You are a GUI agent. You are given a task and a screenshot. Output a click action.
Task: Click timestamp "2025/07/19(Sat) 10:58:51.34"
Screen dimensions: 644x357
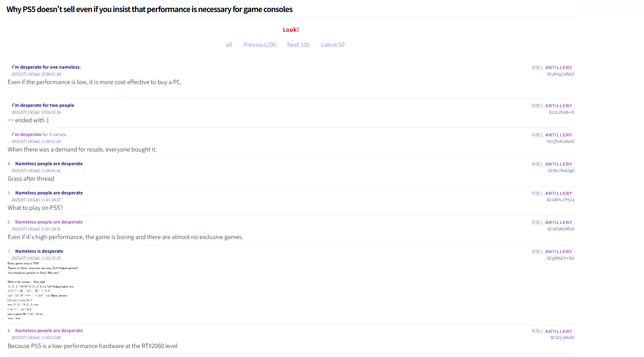pos(36,74)
